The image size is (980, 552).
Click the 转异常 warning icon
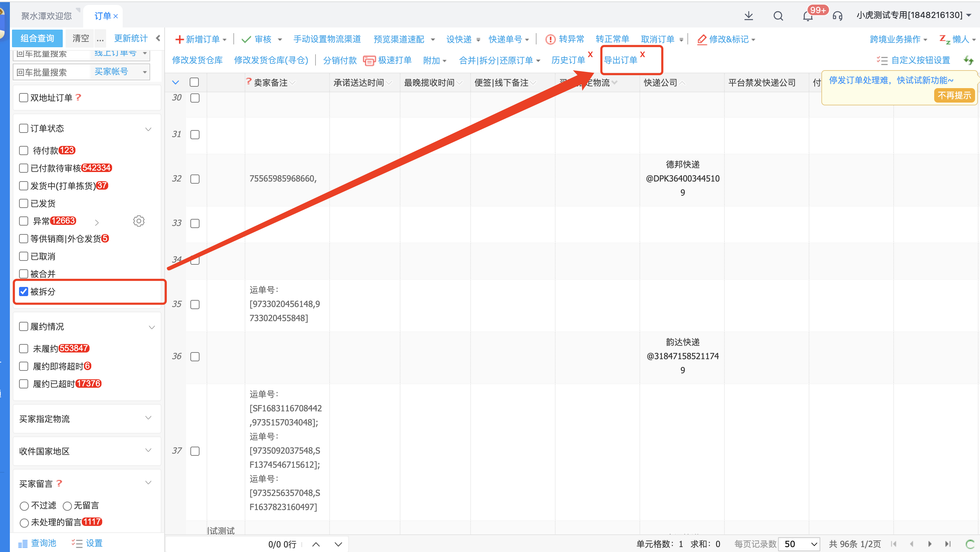pyautogui.click(x=550, y=39)
